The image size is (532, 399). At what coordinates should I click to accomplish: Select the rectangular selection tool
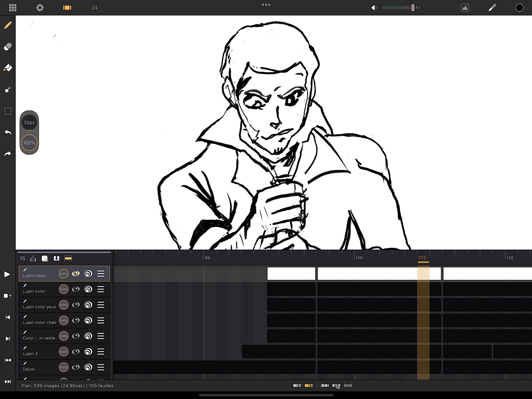pyautogui.click(x=8, y=111)
